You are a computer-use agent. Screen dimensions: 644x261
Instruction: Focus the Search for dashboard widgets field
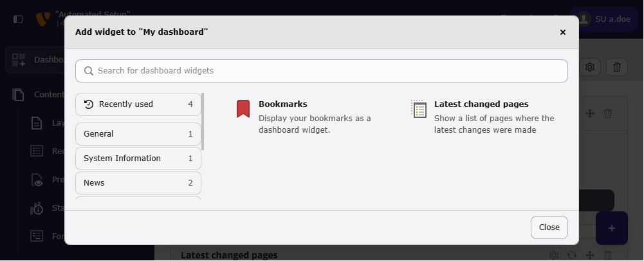point(322,71)
